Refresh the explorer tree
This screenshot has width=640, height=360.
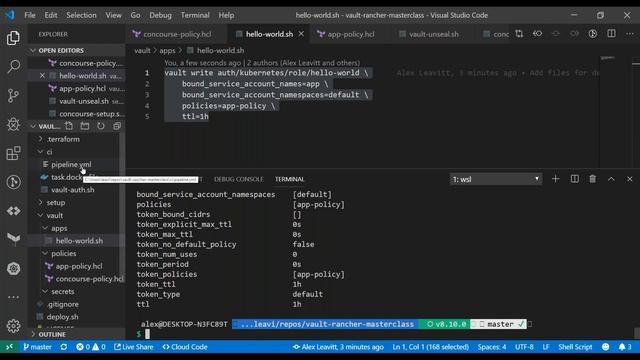point(100,126)
